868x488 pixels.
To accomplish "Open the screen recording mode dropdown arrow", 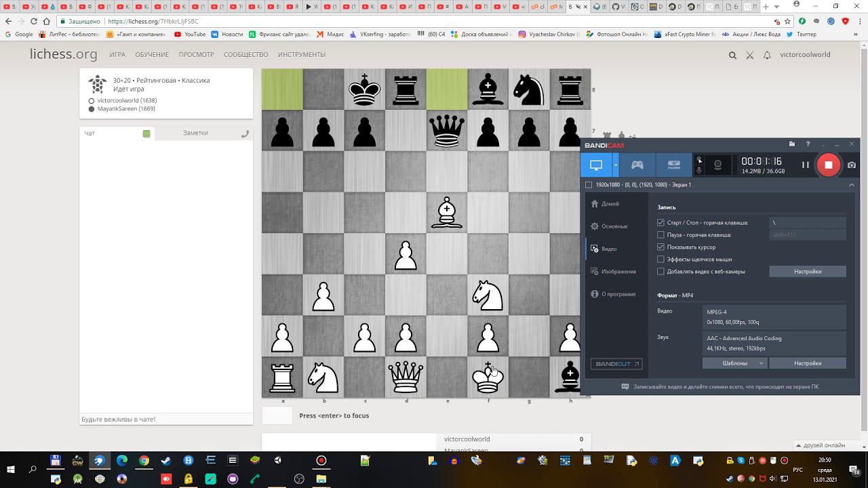I will (x=616, y=165).
